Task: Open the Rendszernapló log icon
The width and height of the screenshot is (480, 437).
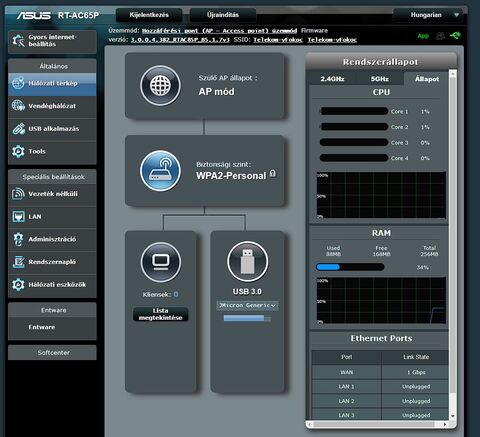Action: click(18, 262)
